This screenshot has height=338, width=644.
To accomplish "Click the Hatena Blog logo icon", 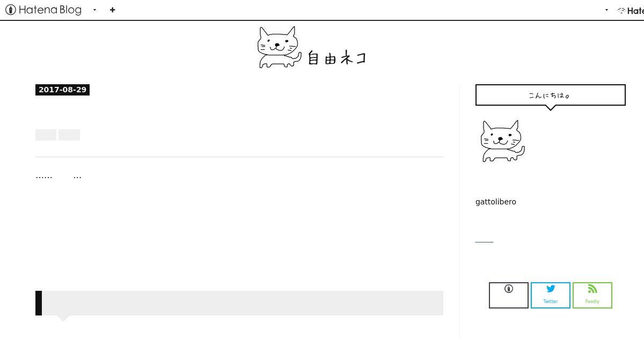I will [10, 10].
